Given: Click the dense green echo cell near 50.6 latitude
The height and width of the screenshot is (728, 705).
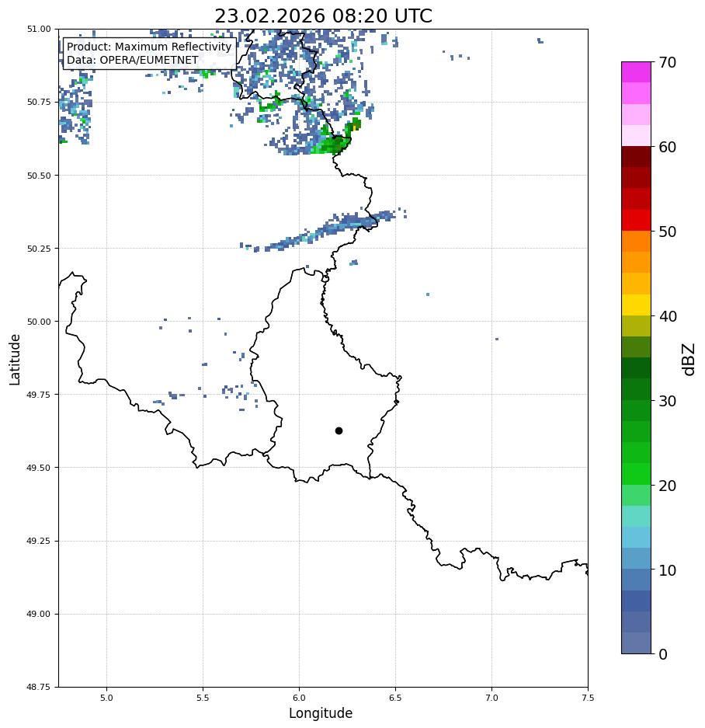Looking at the screenshot, I should click(333, 145).
